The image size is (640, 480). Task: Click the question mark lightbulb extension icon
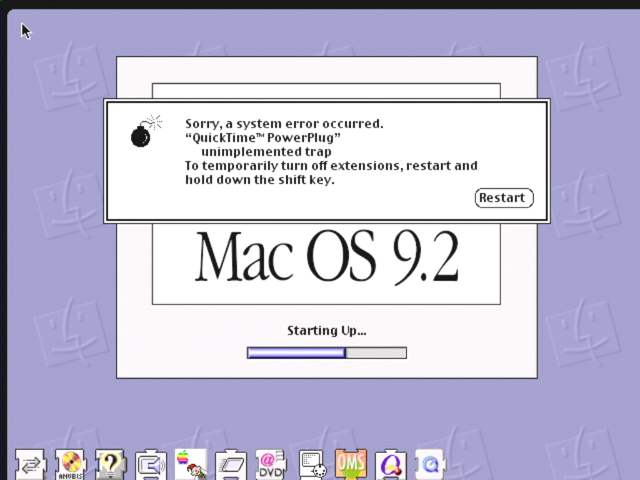pos(111,464)
